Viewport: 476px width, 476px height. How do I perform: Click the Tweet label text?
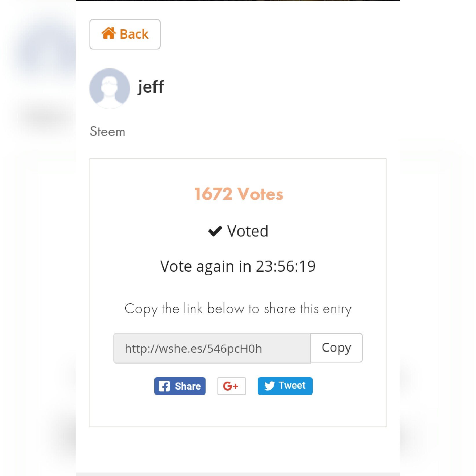click(x=292, y=386)
